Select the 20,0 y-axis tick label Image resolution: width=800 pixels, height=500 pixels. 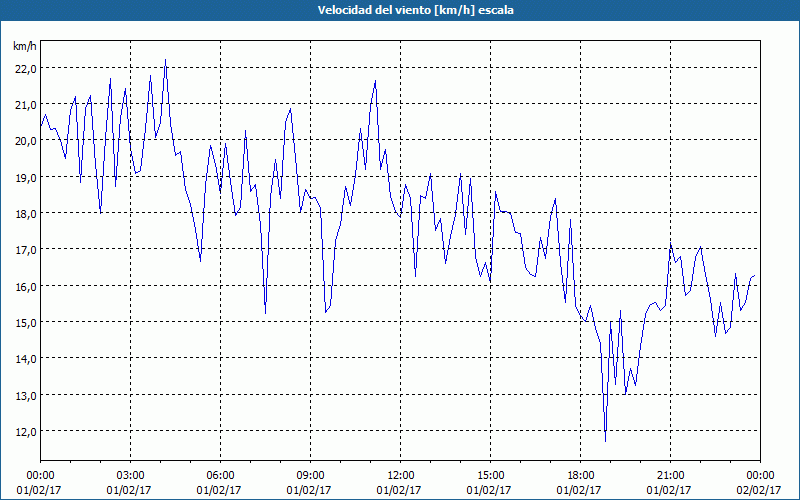[x=26, y=142]
